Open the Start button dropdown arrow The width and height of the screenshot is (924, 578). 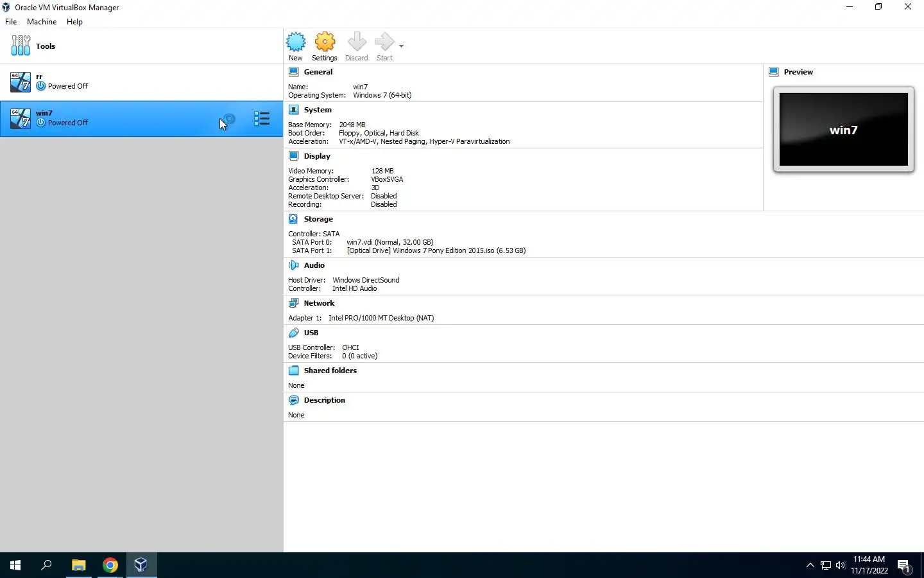[401, 46]
